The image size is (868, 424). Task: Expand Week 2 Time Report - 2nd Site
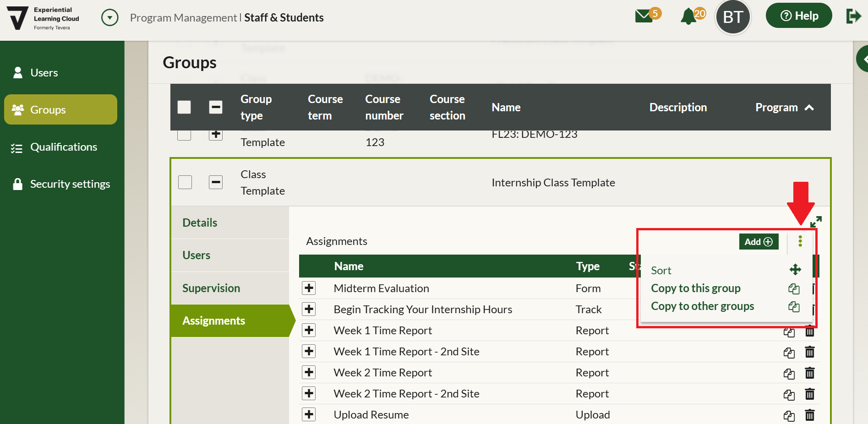pyautogui.click(x=309, y=393)
